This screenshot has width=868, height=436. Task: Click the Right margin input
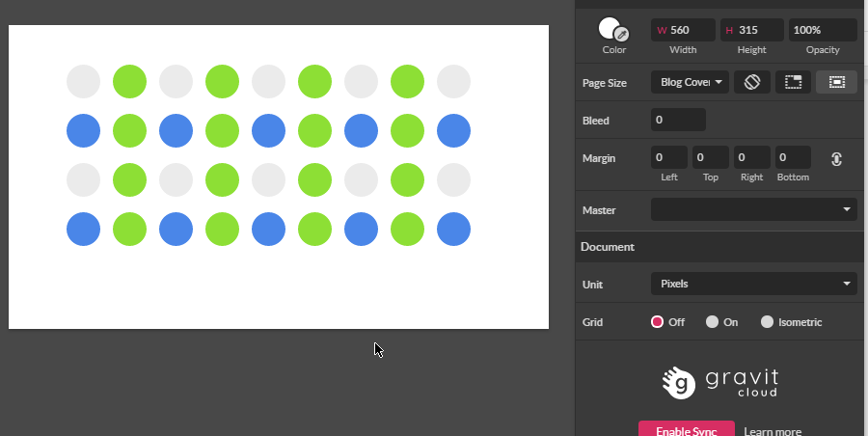tap(751, 157)
